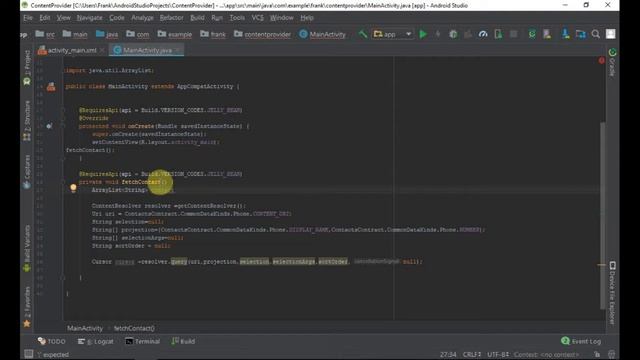Open the Edit menu
Screen dimensions: 640x360
pyautogui.click(x=44, y=18)
